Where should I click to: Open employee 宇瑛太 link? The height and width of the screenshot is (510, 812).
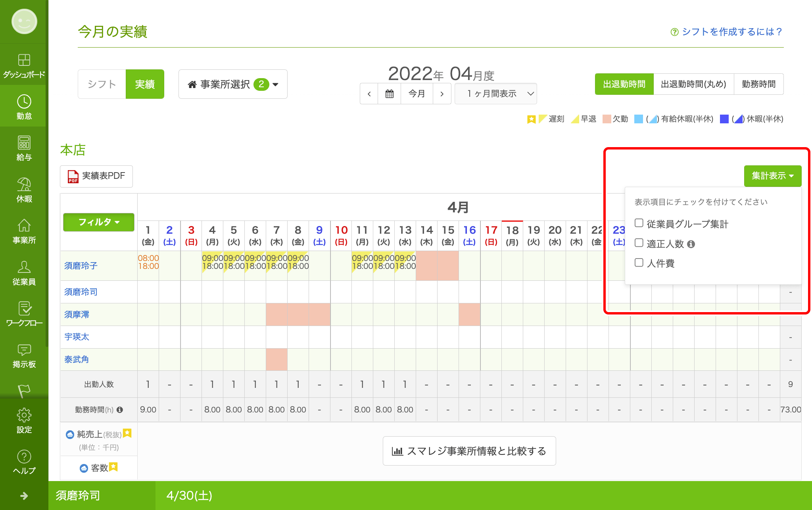coord(77,337)
